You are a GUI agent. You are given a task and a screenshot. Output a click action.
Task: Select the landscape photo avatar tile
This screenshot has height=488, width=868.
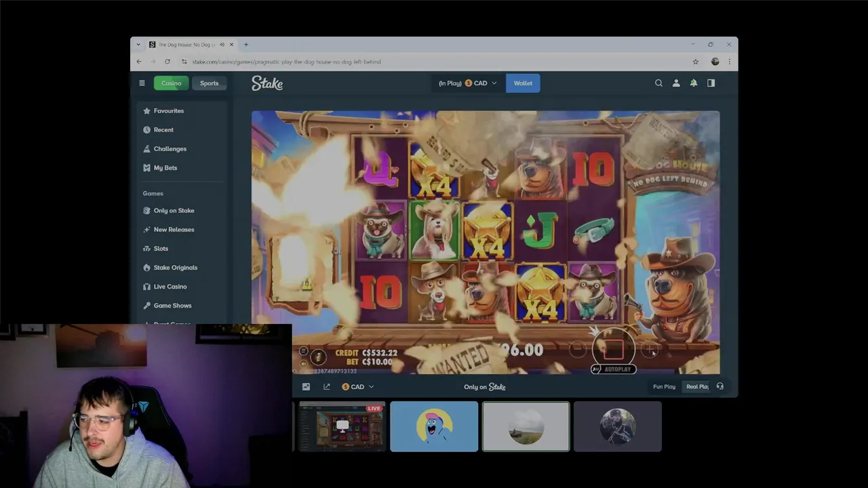point(526,426)
